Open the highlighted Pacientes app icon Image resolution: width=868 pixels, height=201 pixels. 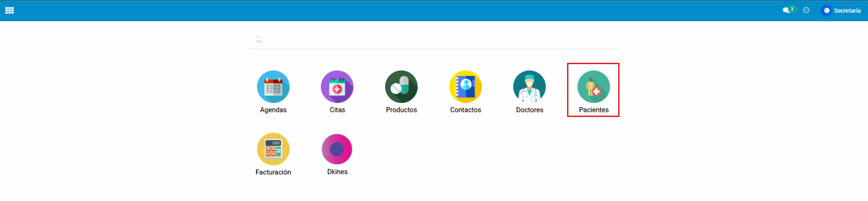click(x=593, y=87)
